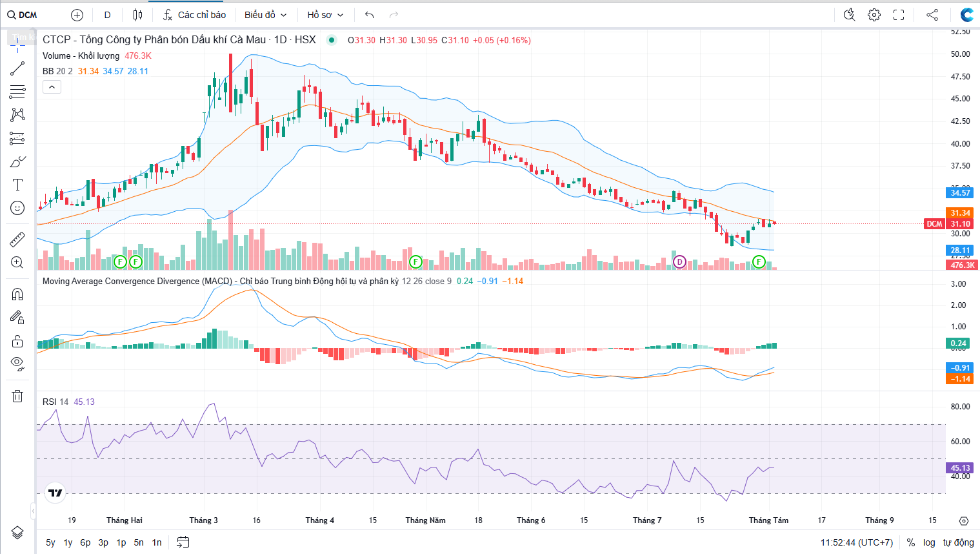This screenshot has width=980, height=554.
Task: Toggle lock all drawing tools
Action: 17,341
